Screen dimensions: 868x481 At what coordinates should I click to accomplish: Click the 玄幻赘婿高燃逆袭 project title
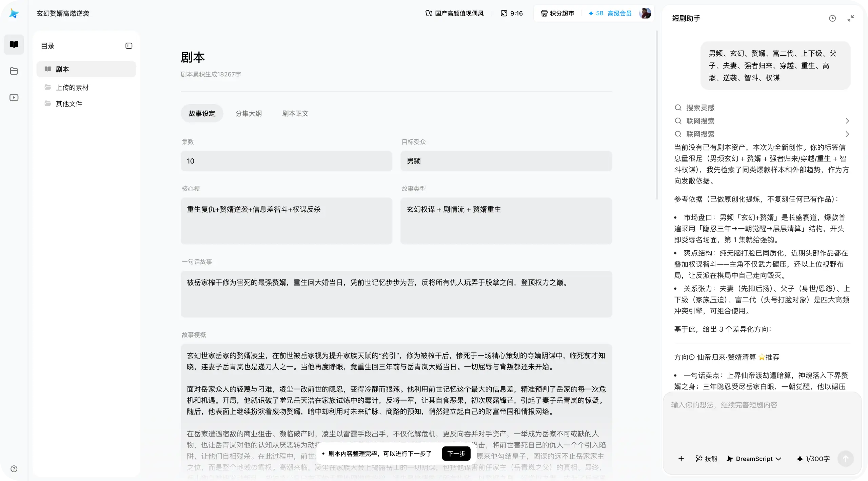tap(63, 13)
